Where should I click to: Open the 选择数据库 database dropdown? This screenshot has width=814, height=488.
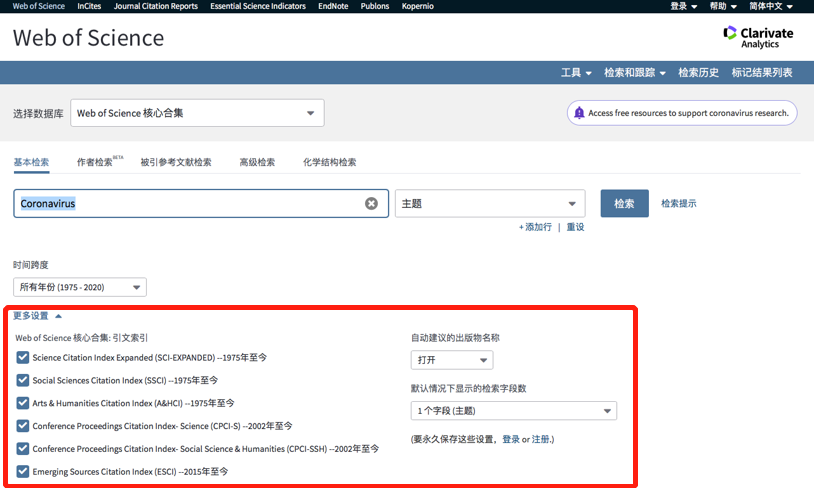197,113
